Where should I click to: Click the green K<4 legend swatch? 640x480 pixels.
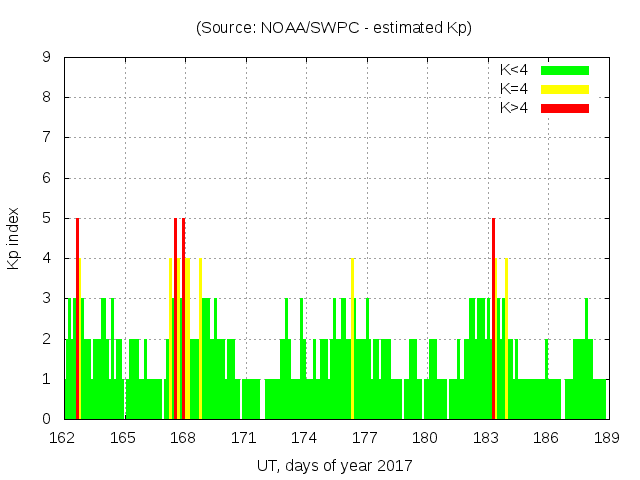click(565, 70)
